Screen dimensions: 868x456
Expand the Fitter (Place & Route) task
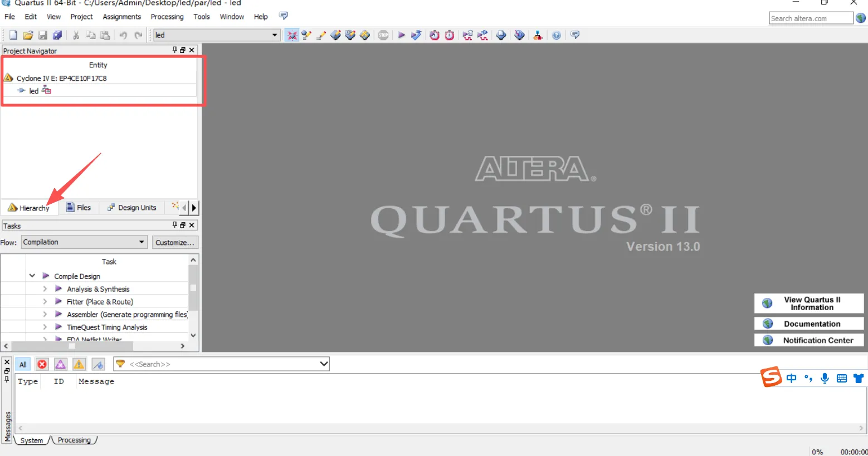[x=45, y=301]
